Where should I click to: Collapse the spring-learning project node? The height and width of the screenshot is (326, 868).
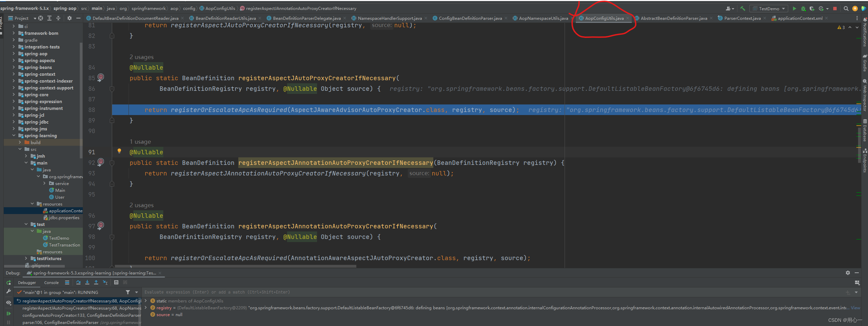(14, 136)
